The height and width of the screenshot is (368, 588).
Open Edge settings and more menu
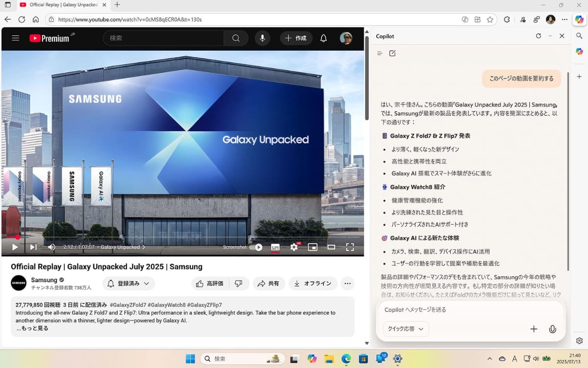pyautogui.click(x=564, y=20)
